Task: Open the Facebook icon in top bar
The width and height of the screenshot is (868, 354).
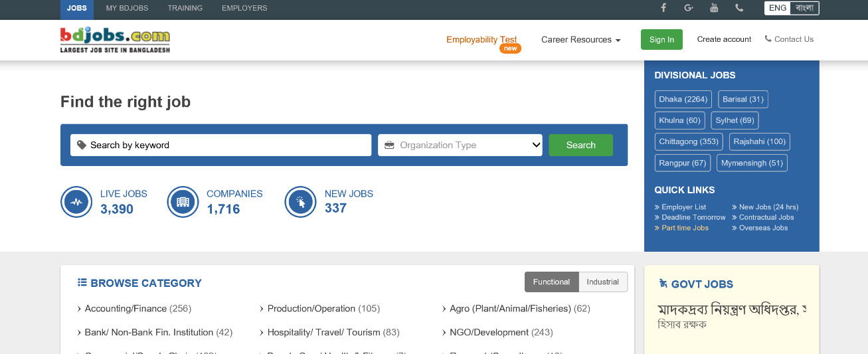Action: 663,8
